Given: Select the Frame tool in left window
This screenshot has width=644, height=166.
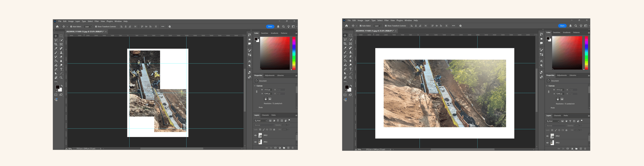Looking at the screenshot, I should point(61,44).
